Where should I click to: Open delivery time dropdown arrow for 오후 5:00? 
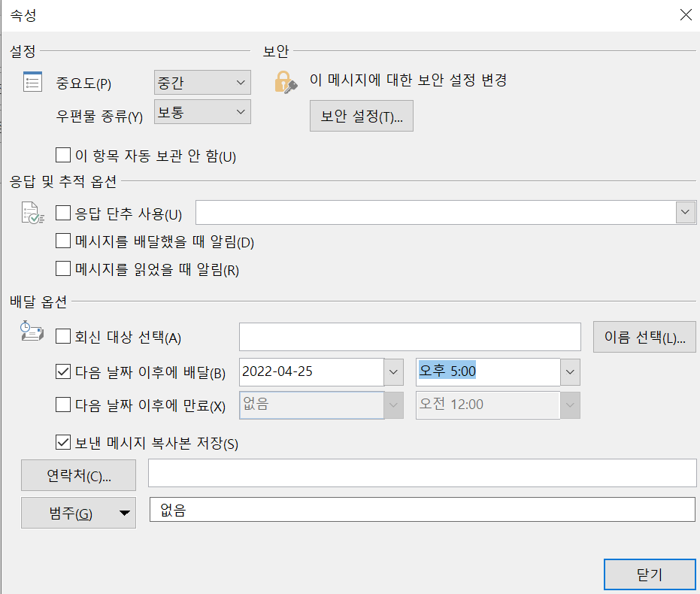(x=570, y=371)
